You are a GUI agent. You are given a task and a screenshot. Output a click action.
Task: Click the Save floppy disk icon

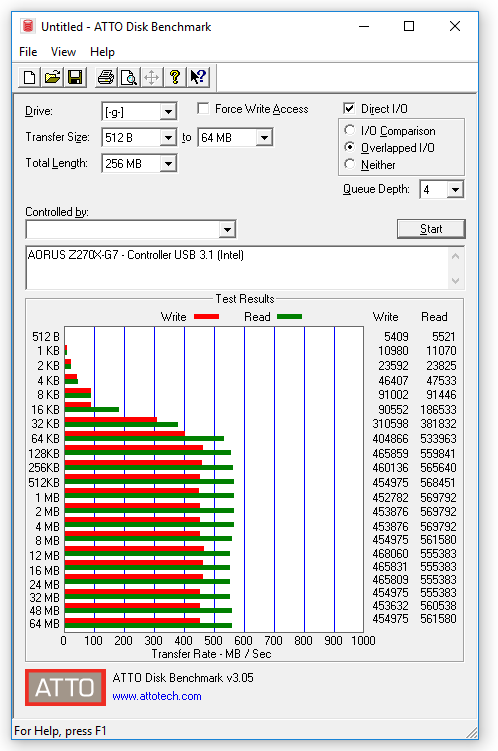[75, 77]
